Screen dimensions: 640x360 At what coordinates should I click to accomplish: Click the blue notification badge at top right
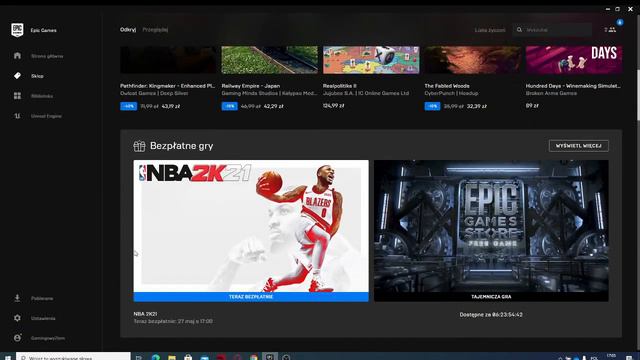(x=620, y=22)
